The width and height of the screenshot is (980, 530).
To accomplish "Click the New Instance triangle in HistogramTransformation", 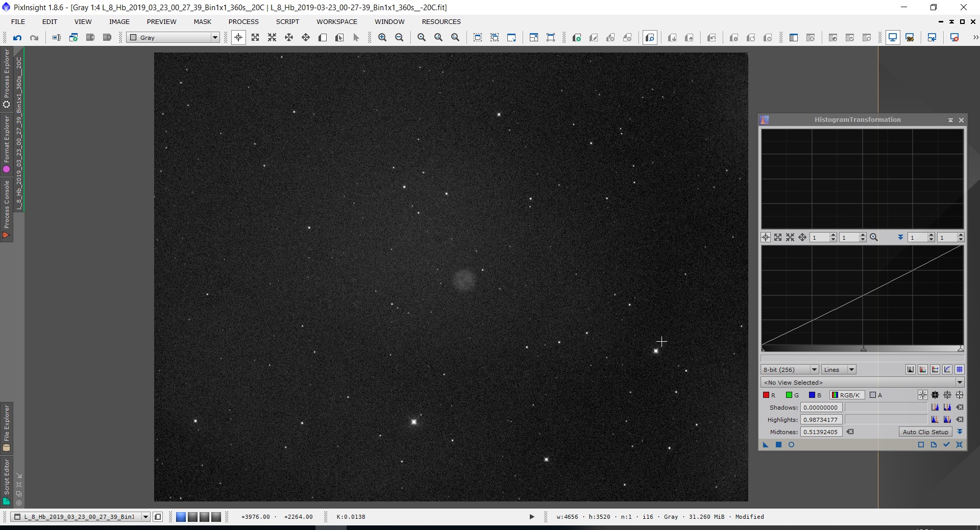I will (x=766, y=445).
